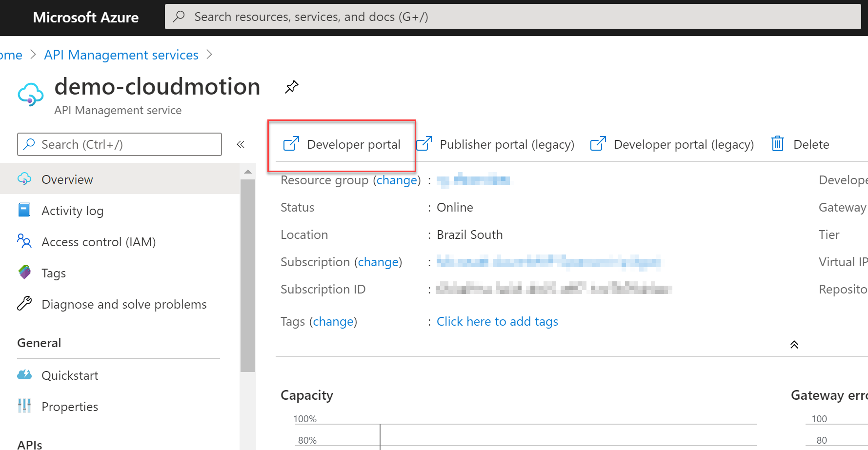This screenshot has width=868, height=450.
Task: Open Publisher portal (legacy)
Action: point(495,144)
